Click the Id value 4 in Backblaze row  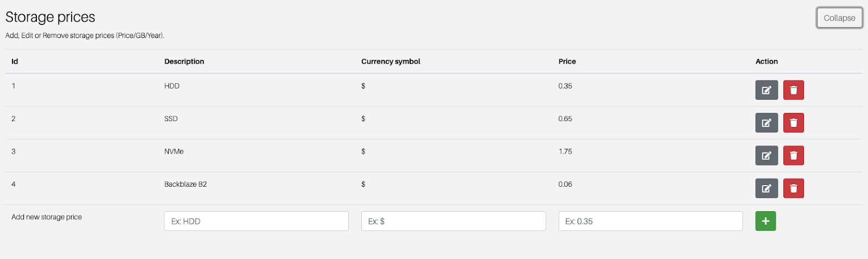click(x=14, y=184)
